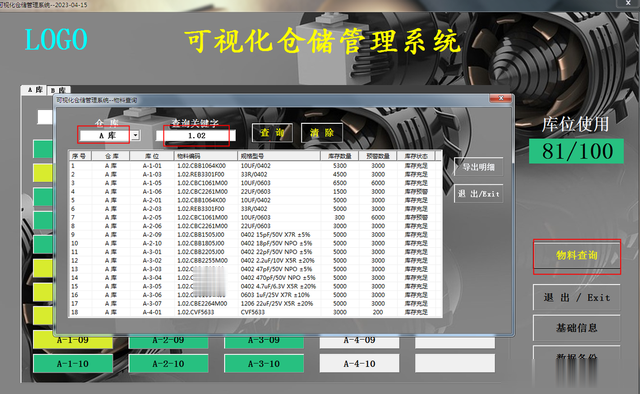Open the 仓库 warehouse dropdown arrow
The width and height of the screenshot is (640, 394).
coord(136,135)
